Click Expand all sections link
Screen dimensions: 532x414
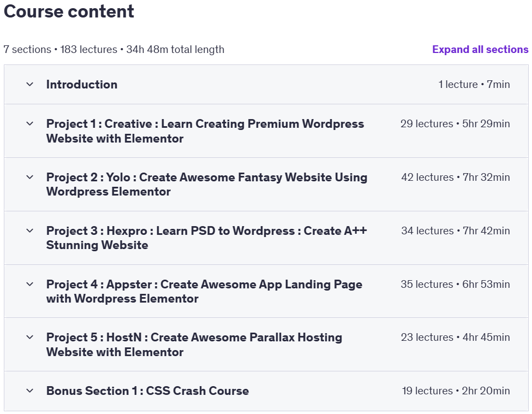click(x=480, y=50)
